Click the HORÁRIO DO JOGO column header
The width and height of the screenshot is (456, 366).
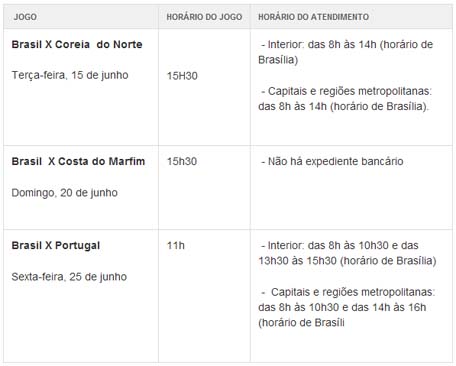pyautogui.click(x=204, y=17)
